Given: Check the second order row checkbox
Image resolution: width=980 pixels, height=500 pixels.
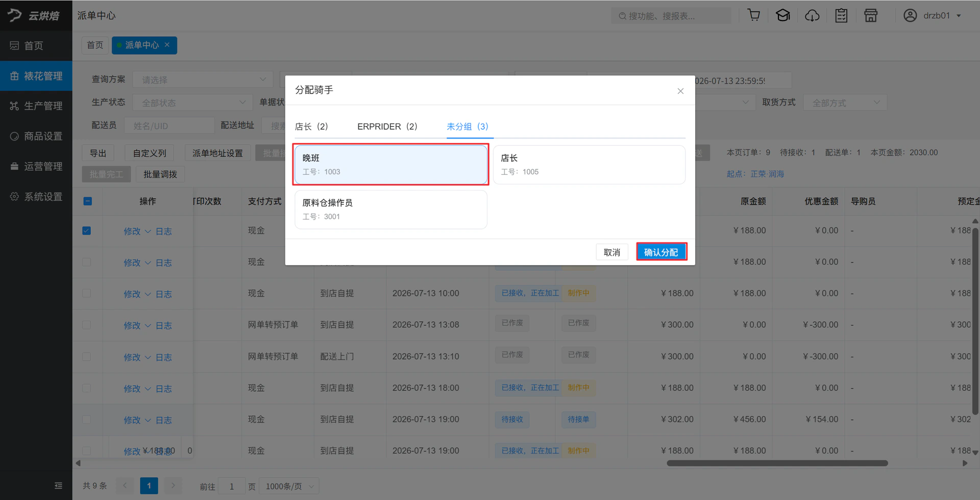Looking at the screenshot, I should [x=87, y=262].
